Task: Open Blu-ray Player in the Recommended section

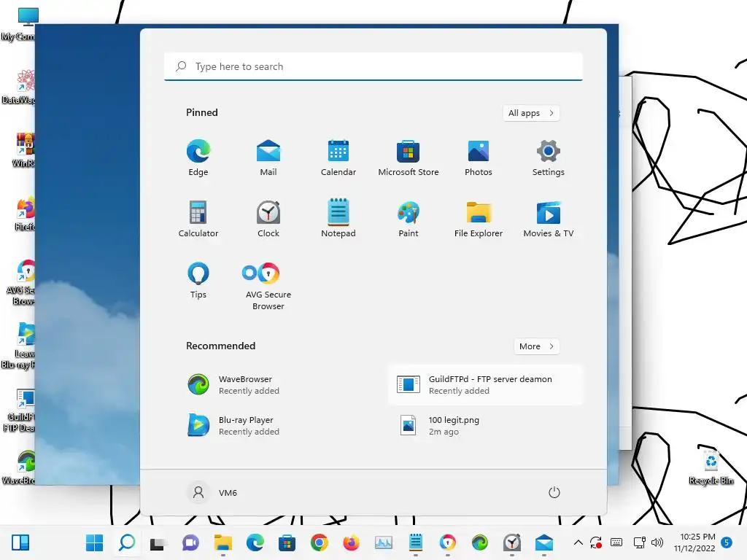Action: click(x=276, y=426)
